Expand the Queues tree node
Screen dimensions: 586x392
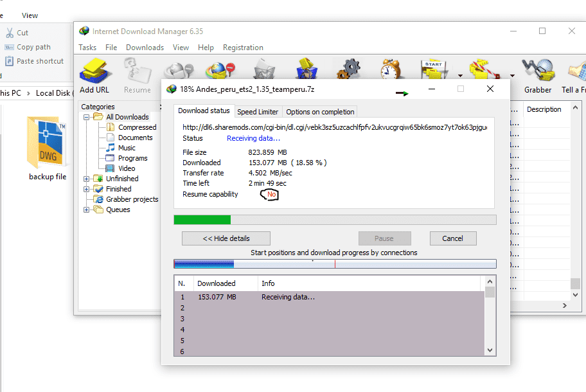click(x=86, y=209)
